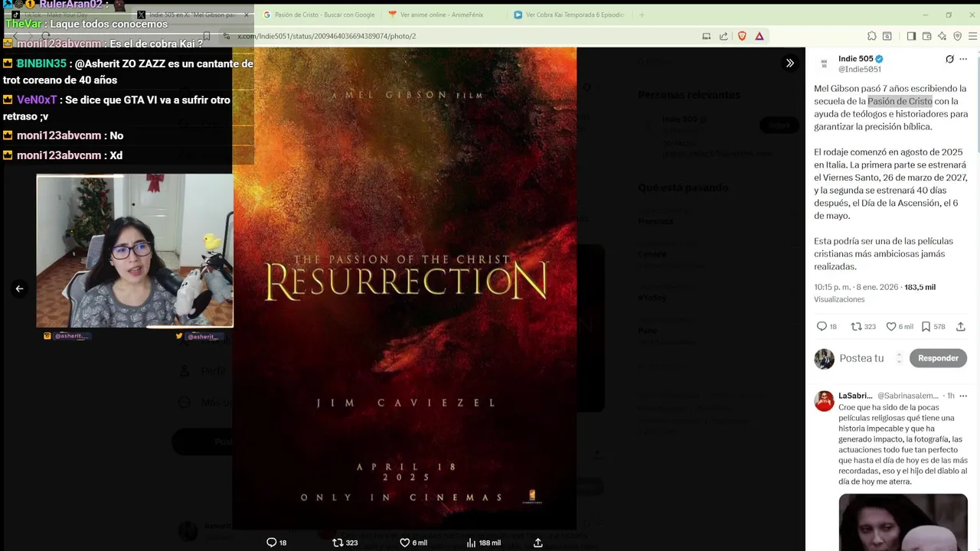Toggle browser sidebar panel icon
The height and width of the screenshot is (551, 980).
911,36
